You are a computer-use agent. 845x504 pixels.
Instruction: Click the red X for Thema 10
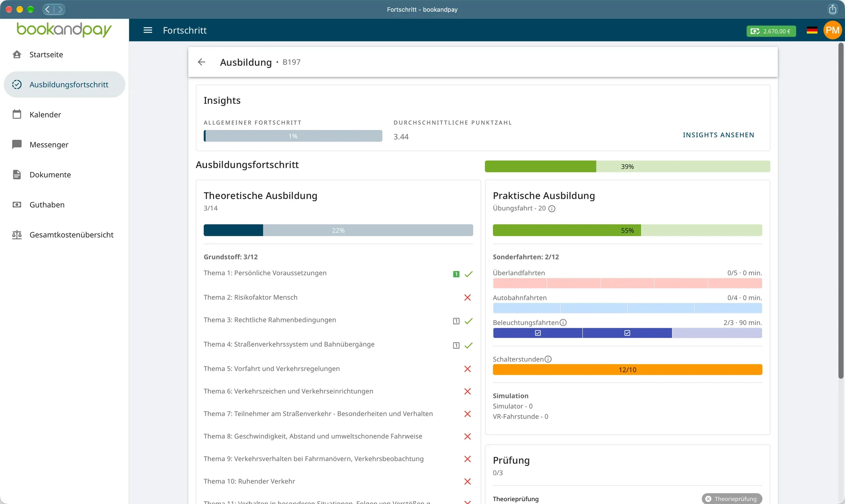[x=468, y=481]
